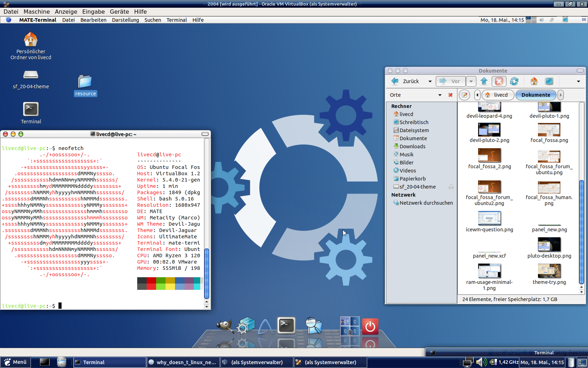The height and width of the screenshot is (368, 588).
Task: Go up one folder in Dokumente window
Action: [x=484, y=81]
